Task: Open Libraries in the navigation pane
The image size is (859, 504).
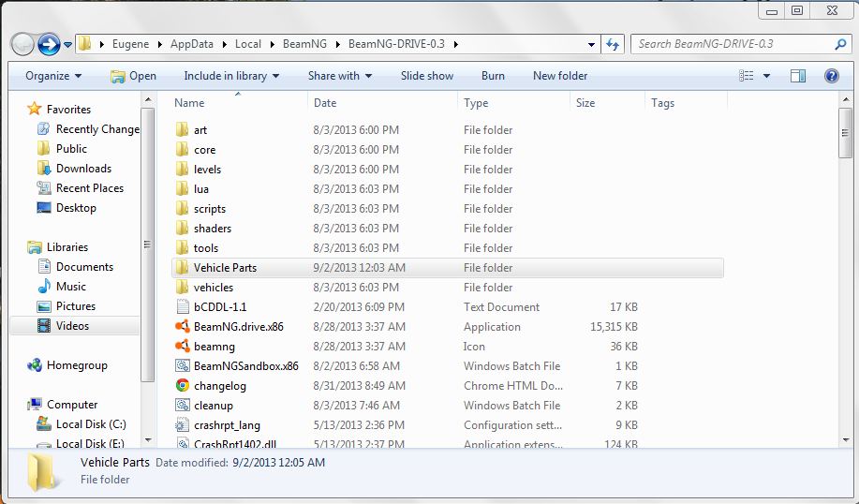Action: point(67,247)
